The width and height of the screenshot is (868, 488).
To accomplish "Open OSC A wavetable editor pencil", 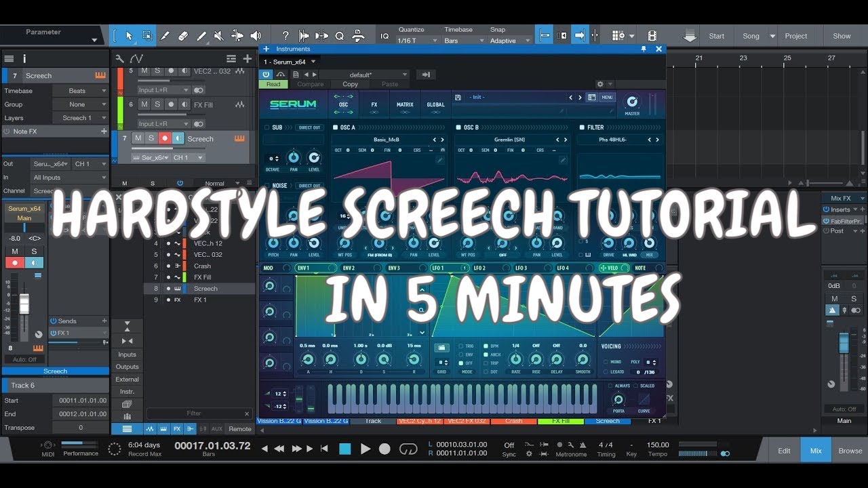I will click(x=440, y=160).
